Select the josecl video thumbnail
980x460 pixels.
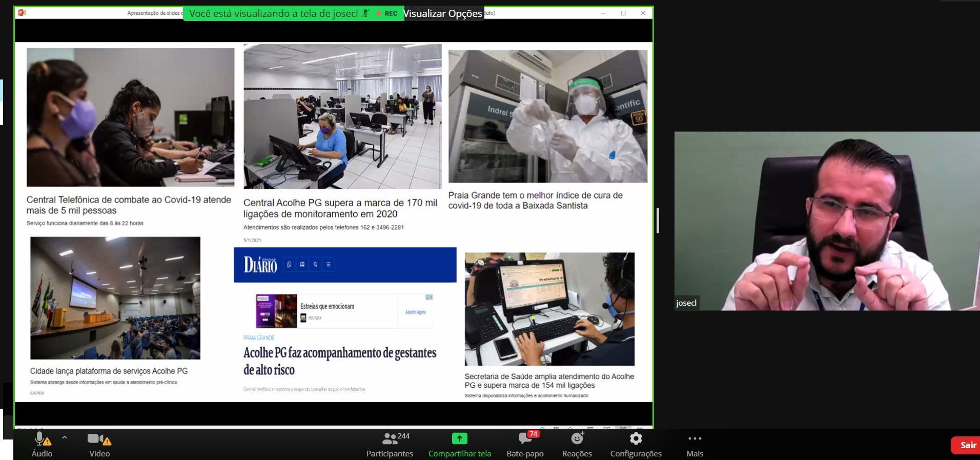(x=826, y=221)
